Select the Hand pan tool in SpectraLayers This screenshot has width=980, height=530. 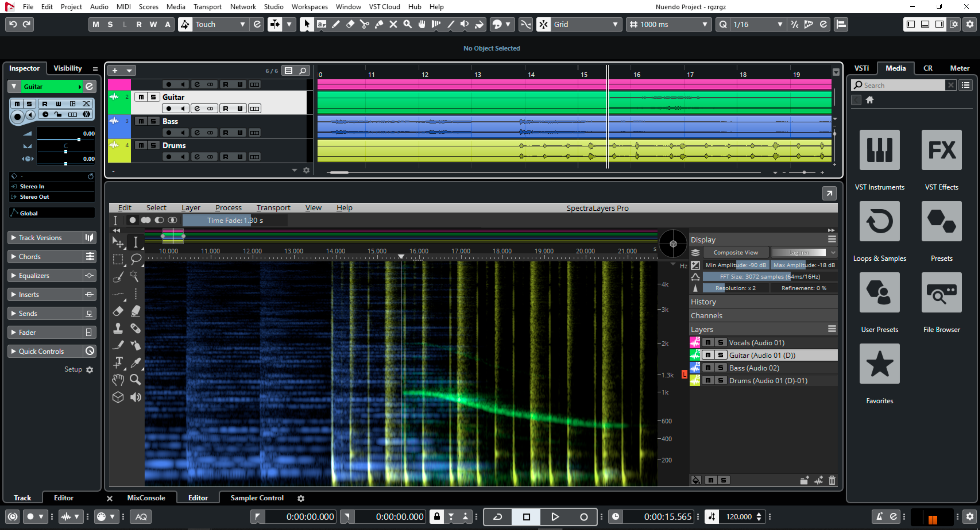[x=118, y=379]
